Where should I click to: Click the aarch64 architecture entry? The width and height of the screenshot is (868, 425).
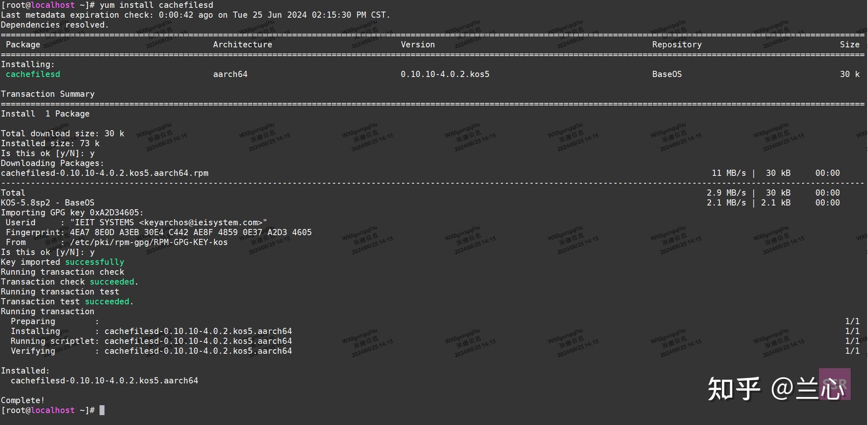click(230, 74)
